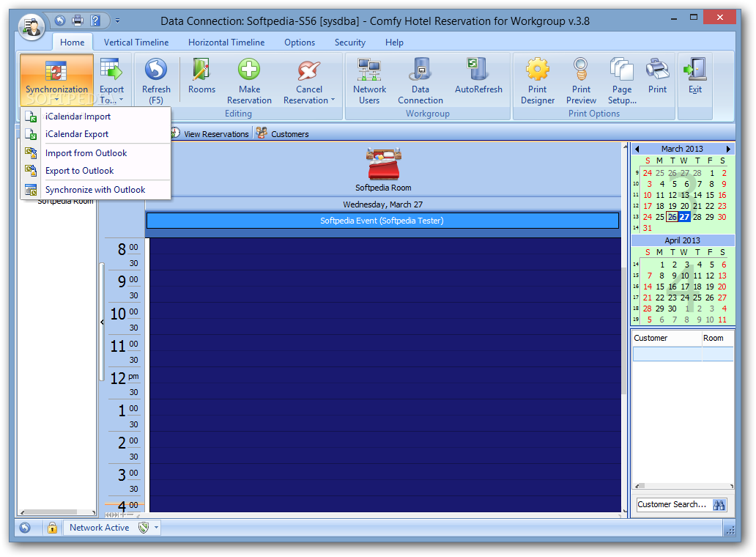Viewport: 756px width, 557px height.
Task: Open the Export To ribbon button
Action: coord(111,80)
